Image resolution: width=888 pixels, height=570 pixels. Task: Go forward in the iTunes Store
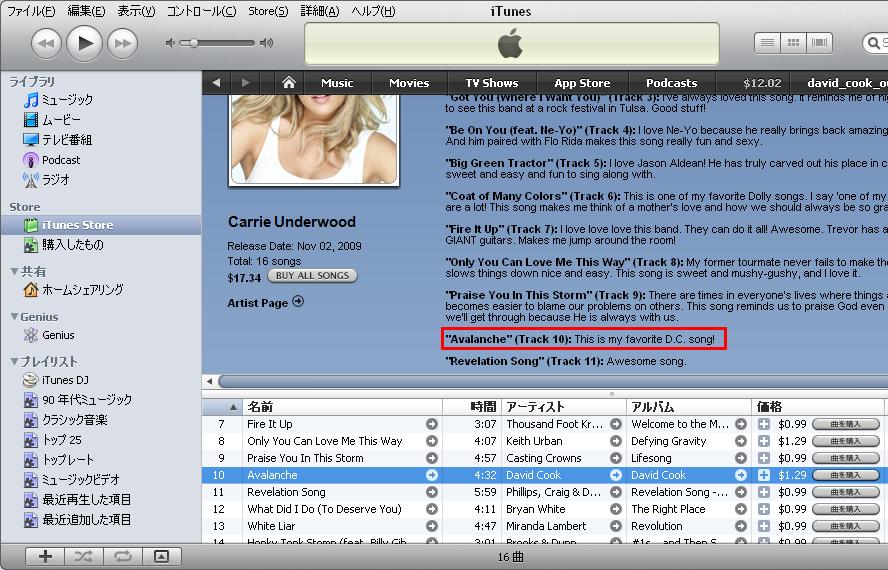pos(245,83)
